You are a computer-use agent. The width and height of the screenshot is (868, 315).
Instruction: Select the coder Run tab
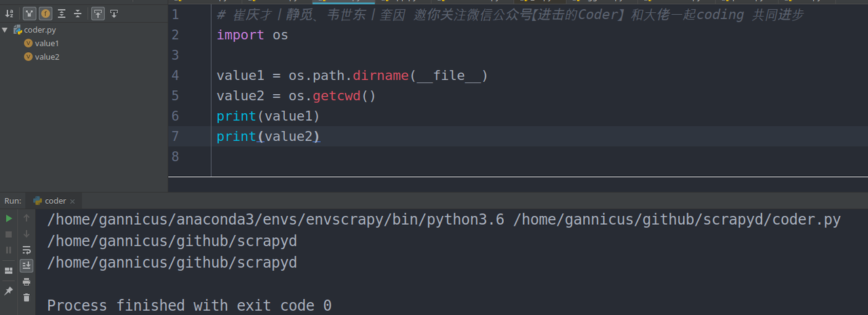click(x=55, y=201)
